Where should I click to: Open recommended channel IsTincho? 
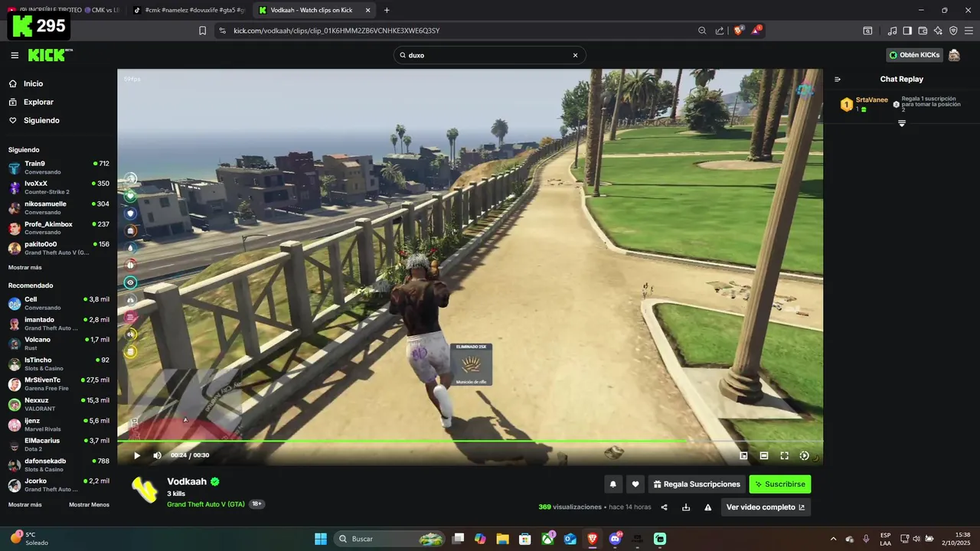point(58,364)
